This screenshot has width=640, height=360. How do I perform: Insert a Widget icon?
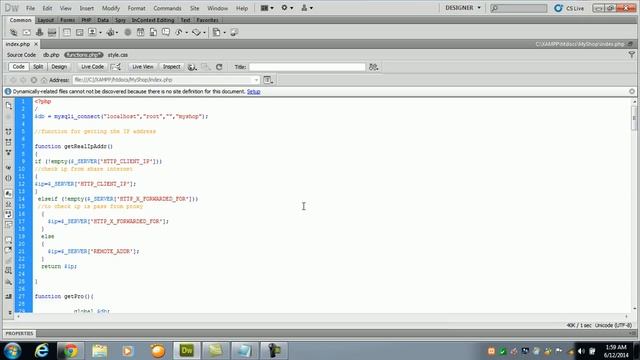click(x=128, y=33)
